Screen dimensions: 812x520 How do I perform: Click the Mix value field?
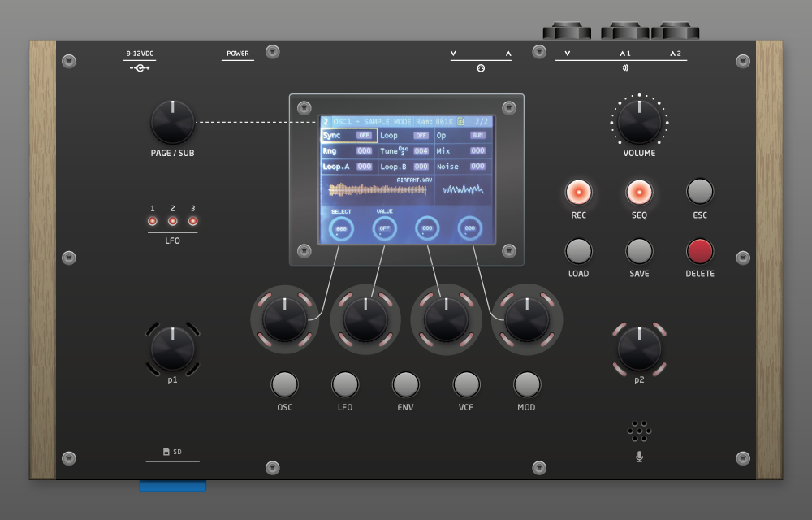477,151
